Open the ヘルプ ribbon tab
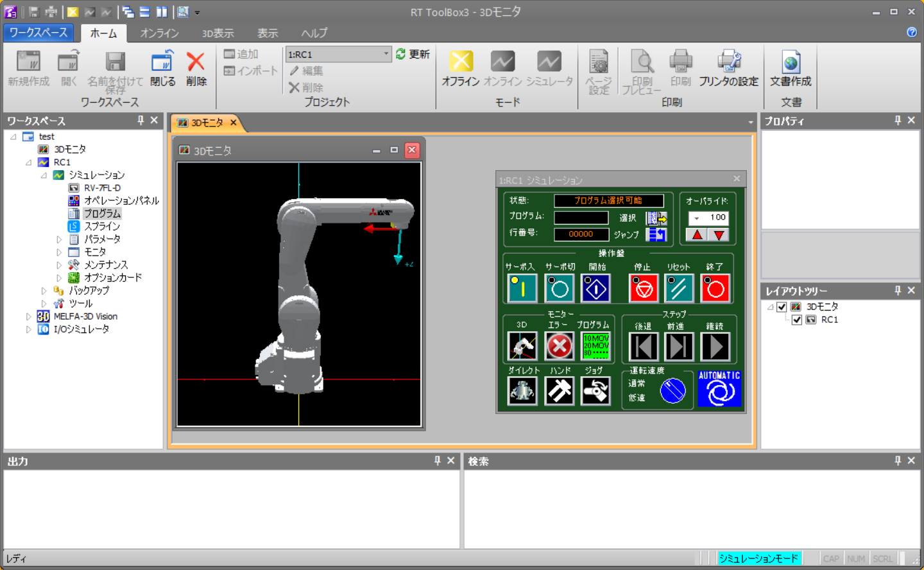Screen dimensions: 924x570 pos(314,33)
